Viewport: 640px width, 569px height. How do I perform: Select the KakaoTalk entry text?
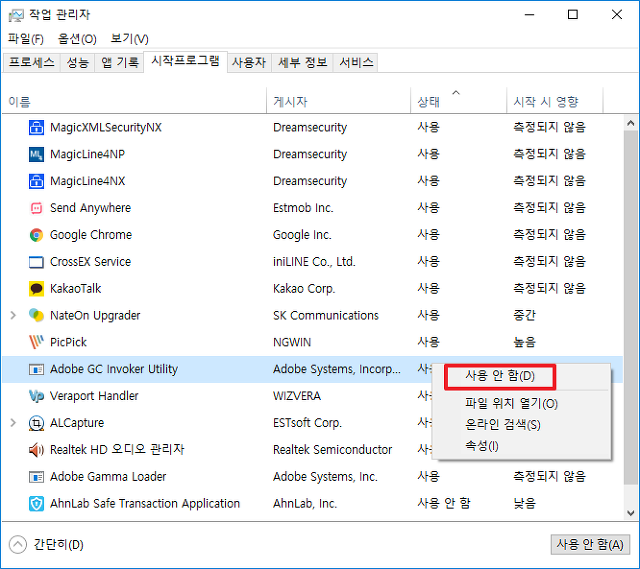[x=76, y=289]
